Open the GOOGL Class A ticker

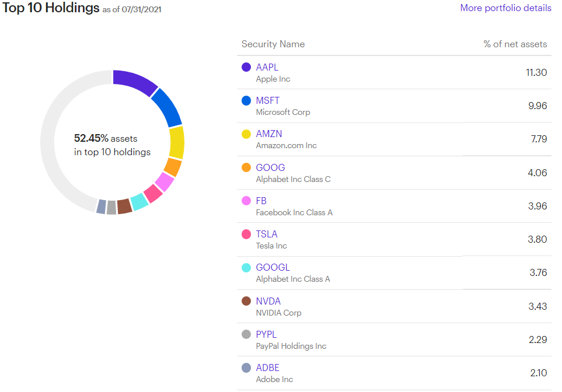point(273,267)
